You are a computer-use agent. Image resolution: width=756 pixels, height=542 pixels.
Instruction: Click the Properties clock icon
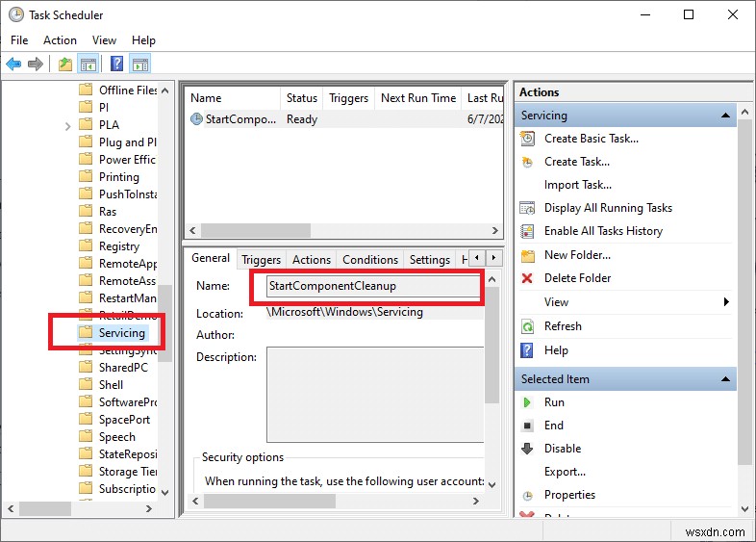(528, 496)
